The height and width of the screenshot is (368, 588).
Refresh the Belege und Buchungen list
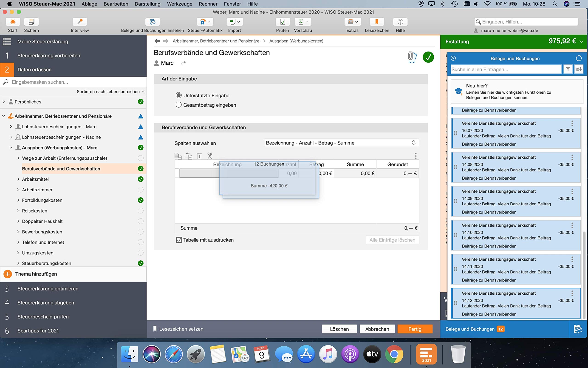pyautogui.click(x=579, y=58)
